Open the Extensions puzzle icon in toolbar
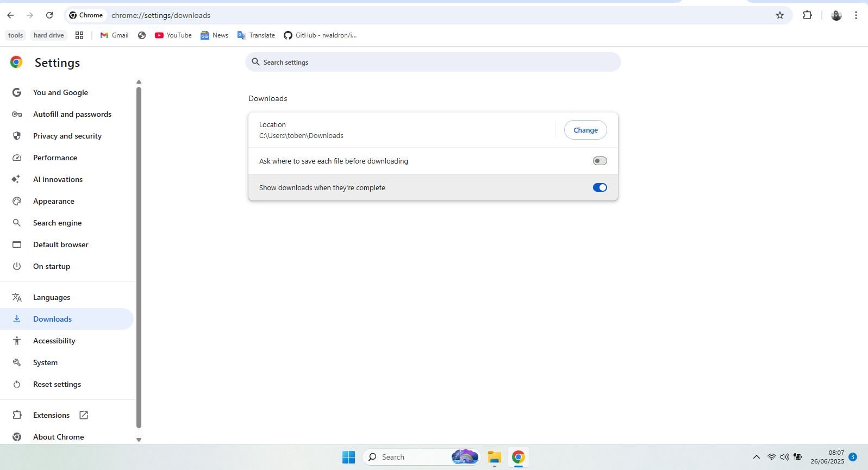868x470 pixels. pyautogui.click(x=808, y=15)
